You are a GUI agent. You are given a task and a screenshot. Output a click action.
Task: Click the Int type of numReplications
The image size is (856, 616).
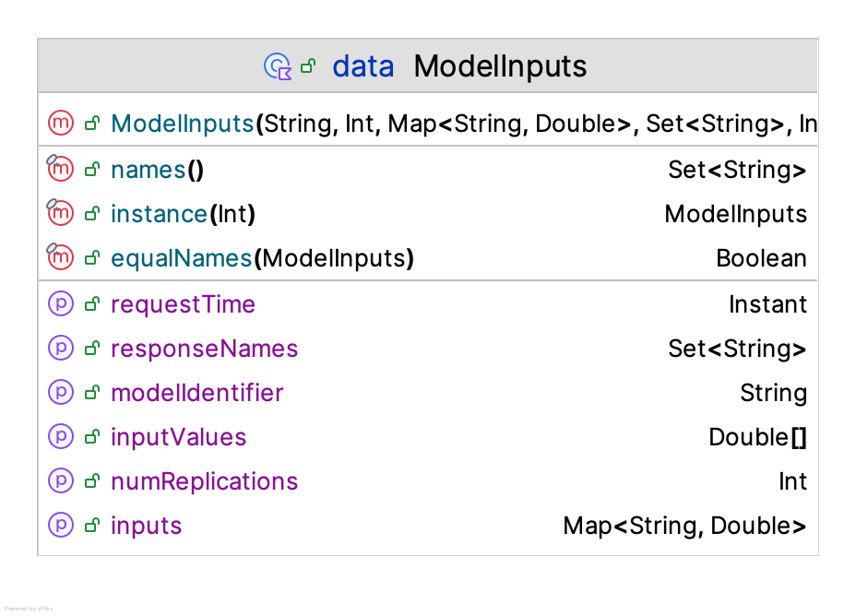click(792, 481)
